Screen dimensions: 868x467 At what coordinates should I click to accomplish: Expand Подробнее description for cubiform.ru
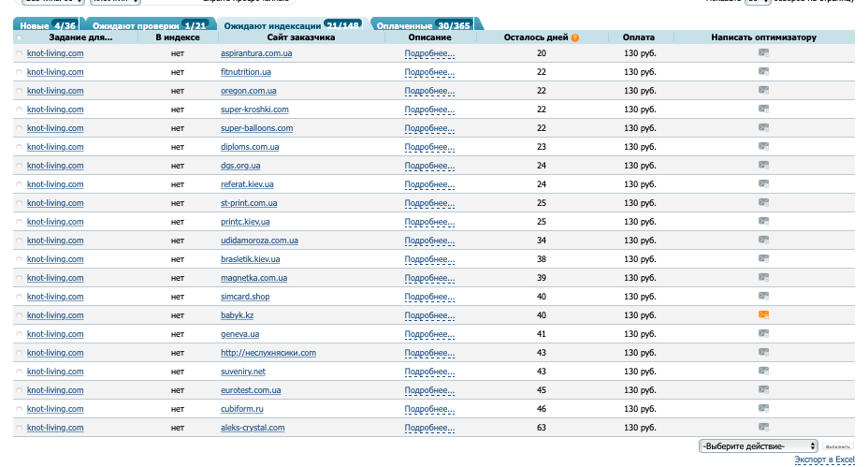429,409
